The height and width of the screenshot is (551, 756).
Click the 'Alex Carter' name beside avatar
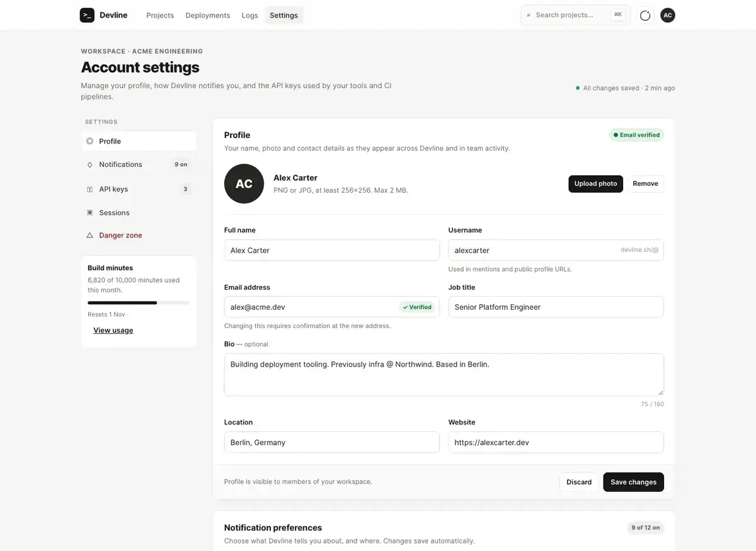coord(295,178)
